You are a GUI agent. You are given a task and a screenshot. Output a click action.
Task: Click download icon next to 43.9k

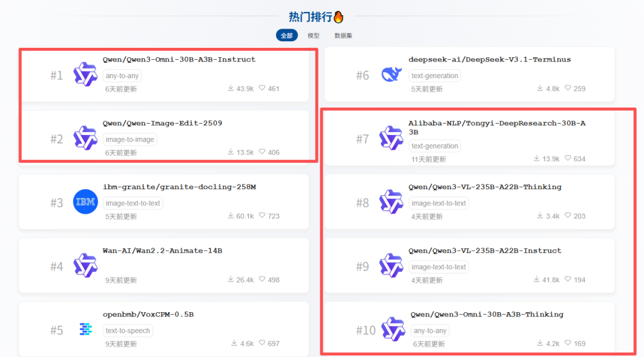click(231, 88)
